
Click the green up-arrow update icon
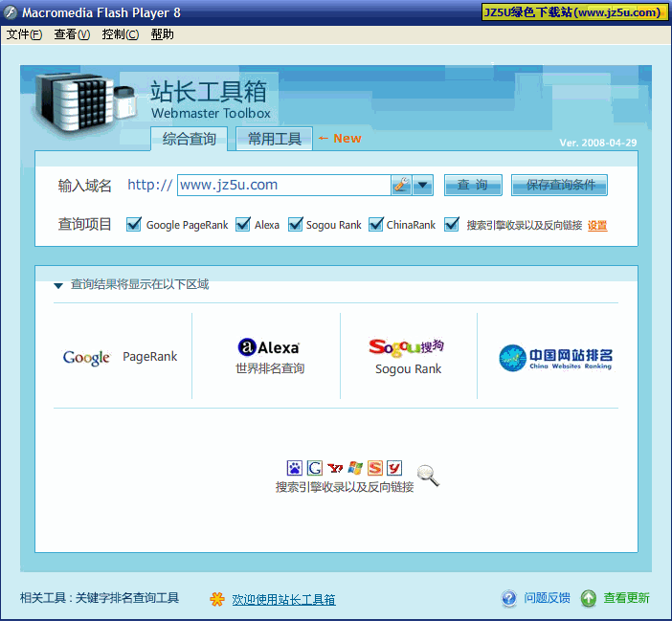[x=589, y=598]
